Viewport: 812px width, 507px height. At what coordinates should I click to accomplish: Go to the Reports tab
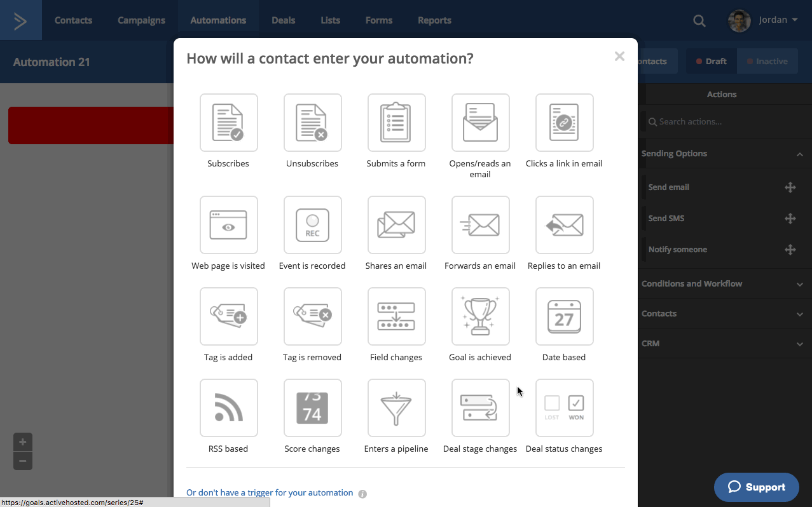(434, 20)
